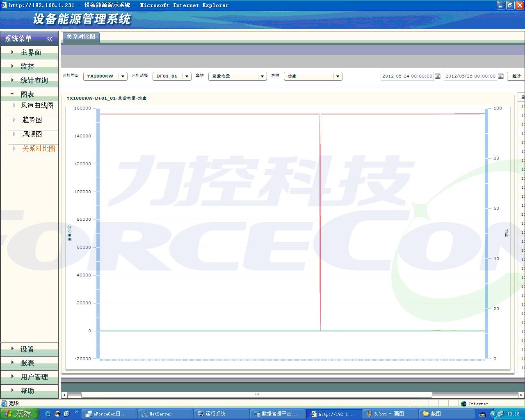This screenshot has height=420, width=525.
Task: Expand the 监控 menu section
Action: click(x=29, y=66)
